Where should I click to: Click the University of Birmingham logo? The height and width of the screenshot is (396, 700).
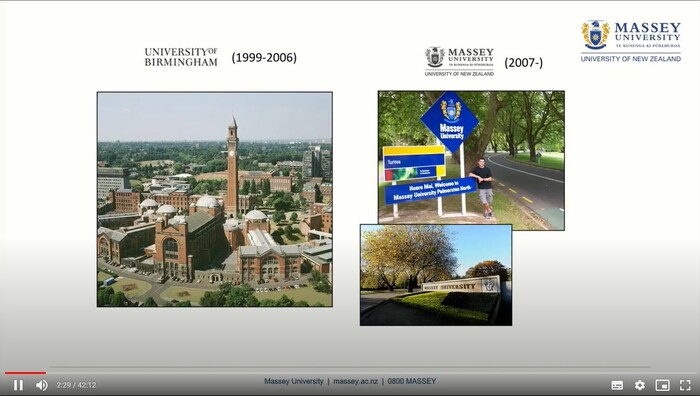pos(181,57)
